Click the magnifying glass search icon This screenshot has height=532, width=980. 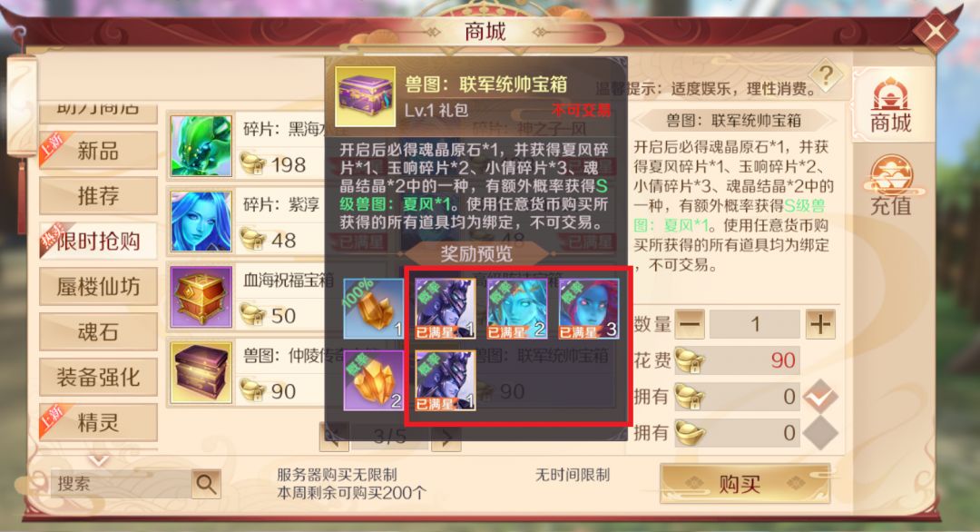(206, 483)
